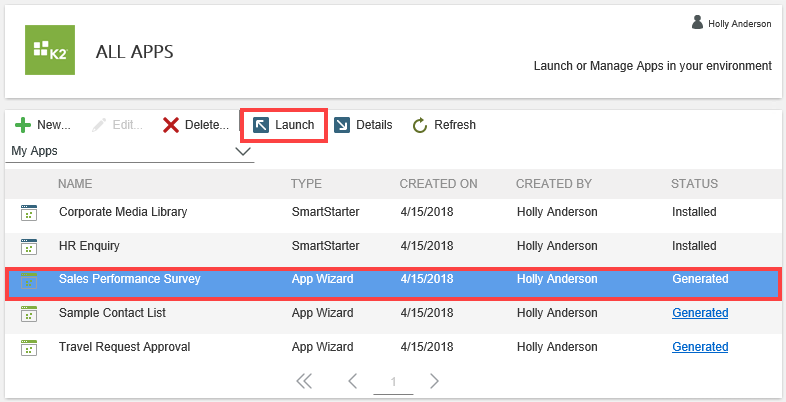
Task: Click the Holly Anderson user icon
Action: 698,22
